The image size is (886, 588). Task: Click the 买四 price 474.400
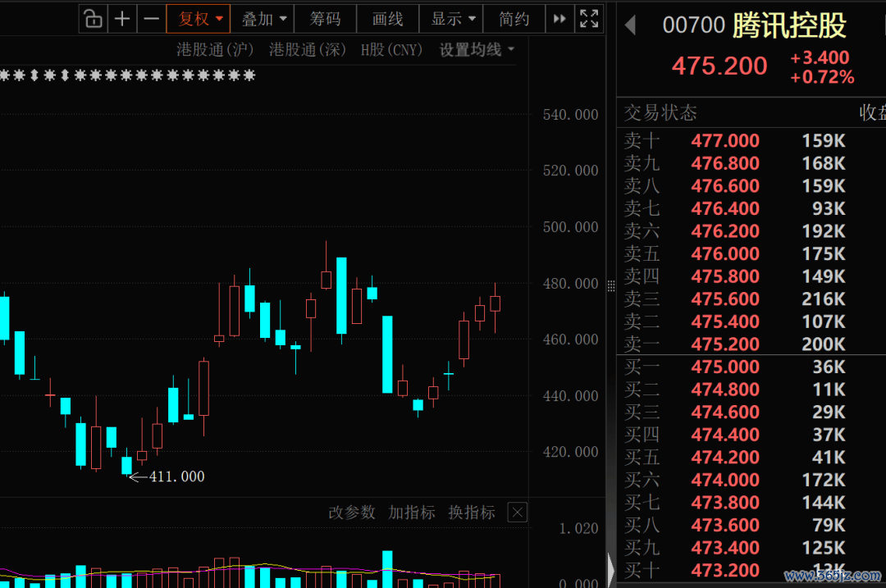(x=725, y=435)
